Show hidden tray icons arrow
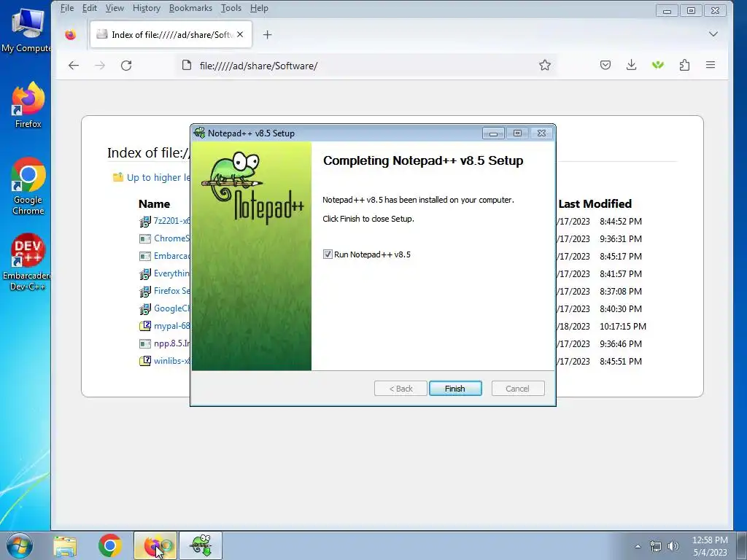The width and height of the screenshot is (747, 560). 638,546
